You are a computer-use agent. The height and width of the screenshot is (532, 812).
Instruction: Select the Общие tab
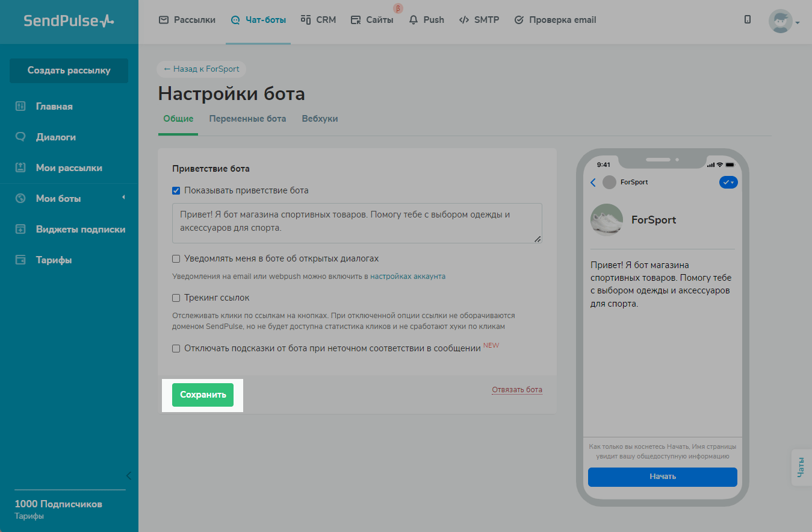pos(178,119)
